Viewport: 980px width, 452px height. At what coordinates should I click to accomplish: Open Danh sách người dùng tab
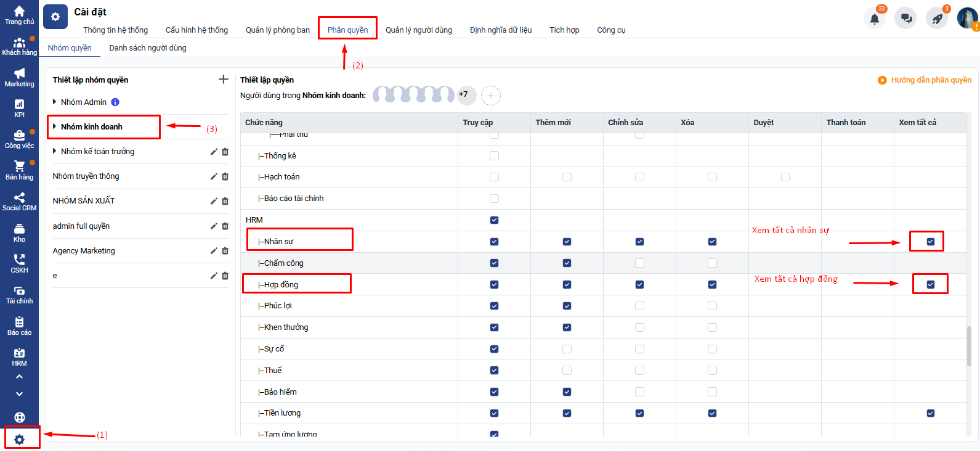[148, 48]
